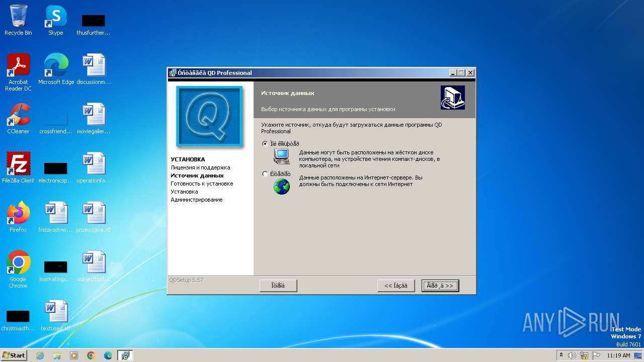Select the textused.rtf document icon
Image resolution: width=644 pixels, height=362 pixels.
click(x=56, y=316)
